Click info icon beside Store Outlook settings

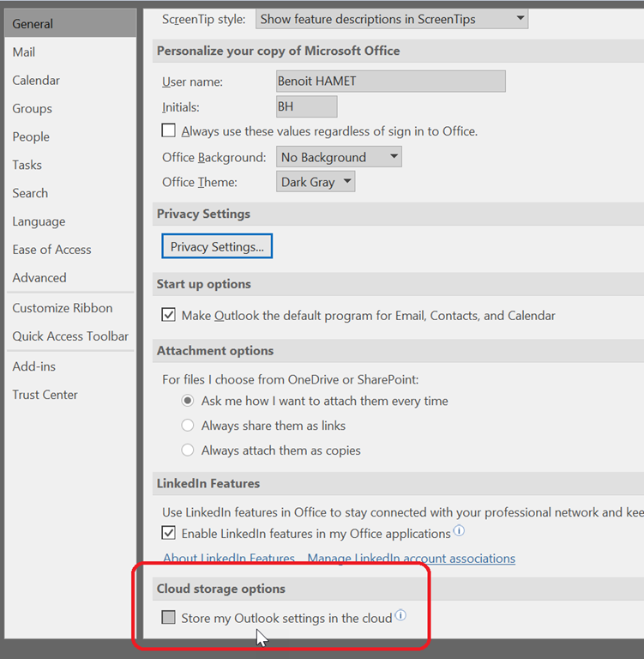click(400, 616)
